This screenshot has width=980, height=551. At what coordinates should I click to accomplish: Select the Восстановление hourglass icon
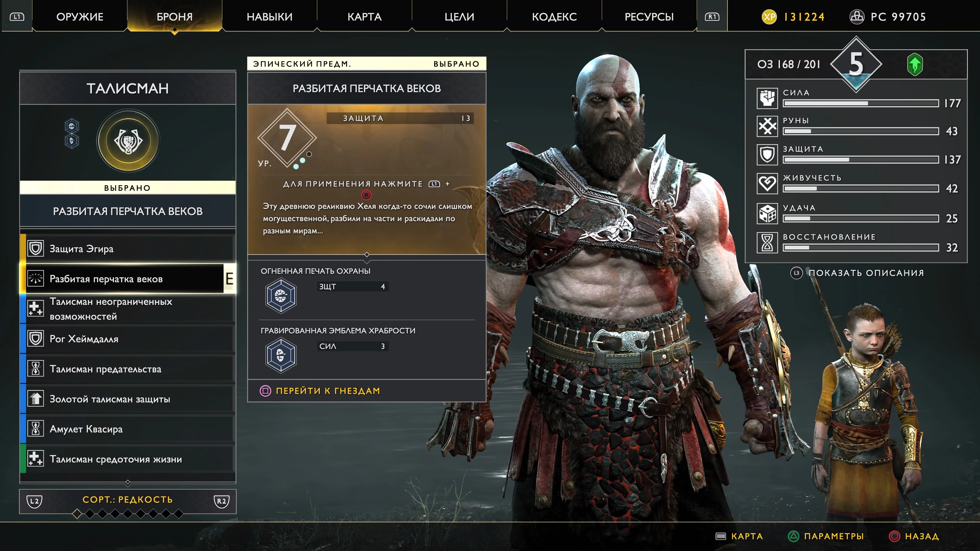tap(767, 243)
